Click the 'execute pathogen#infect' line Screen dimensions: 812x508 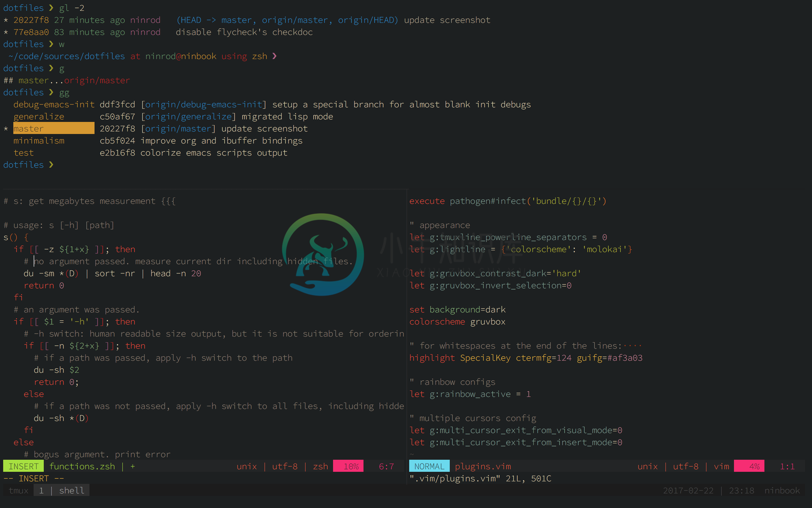[508, 201]
